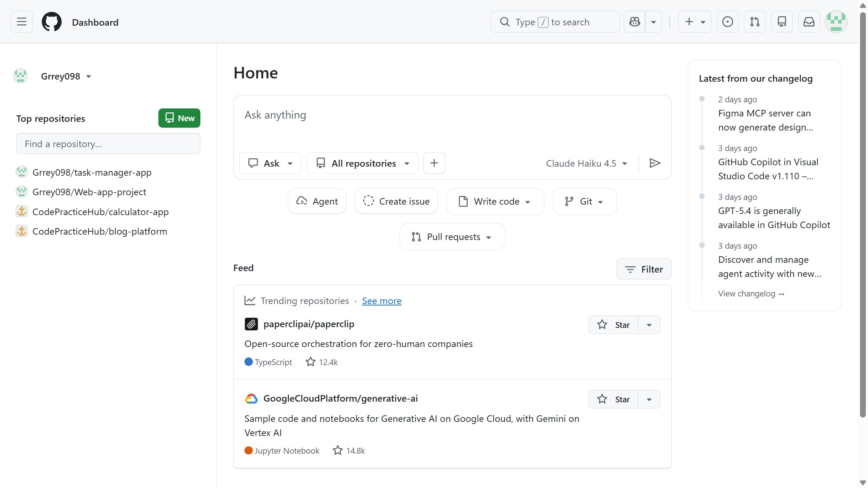Open the Feed Filter button
This screenshot has height=488, width=868.
coord(644,269)
